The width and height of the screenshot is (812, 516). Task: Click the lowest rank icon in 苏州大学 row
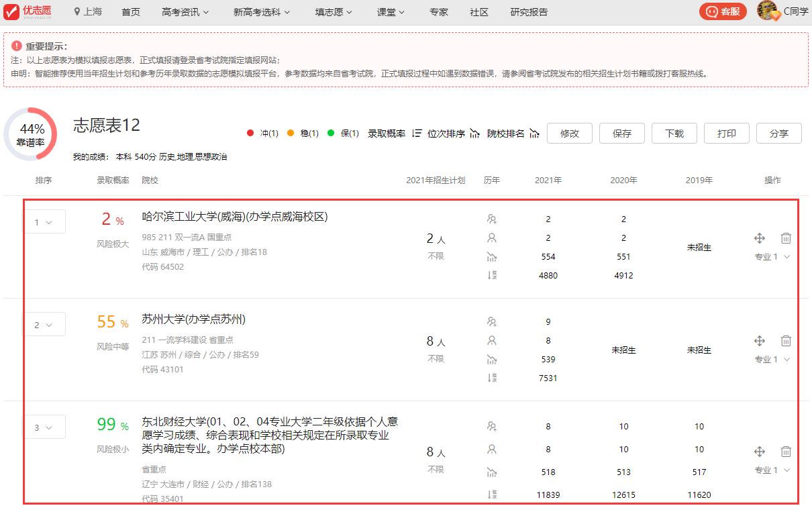point(492,378)
